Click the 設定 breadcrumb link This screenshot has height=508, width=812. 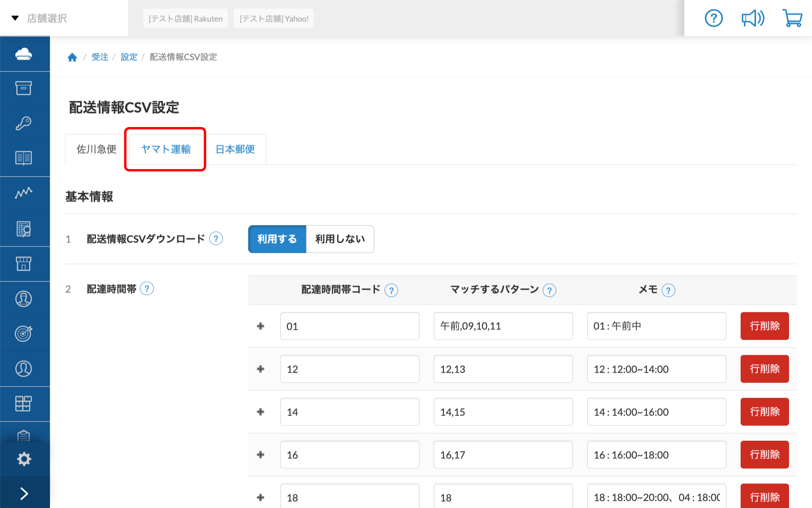(x=129, y=57)
